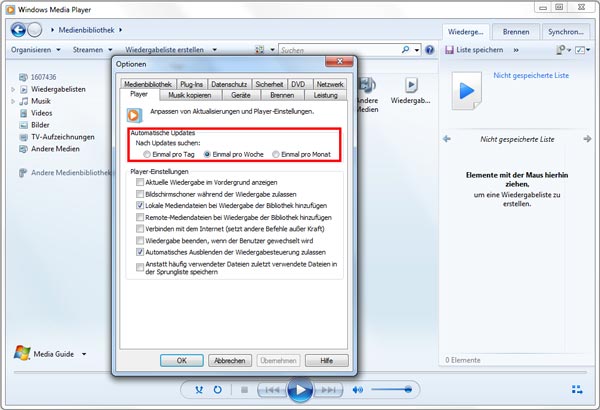Screen dimensions: 600x410
Task: Confirm the Optionen dialog with OK
Action: click(182, 361)
